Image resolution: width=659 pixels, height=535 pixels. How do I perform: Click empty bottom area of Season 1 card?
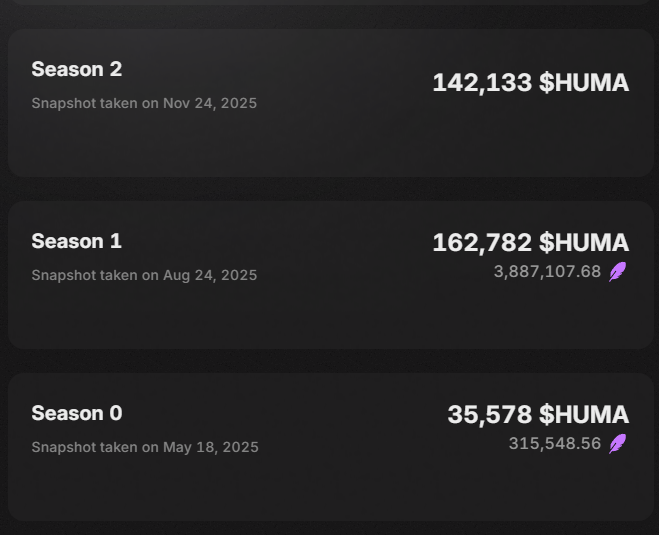[x=329, y=320]
